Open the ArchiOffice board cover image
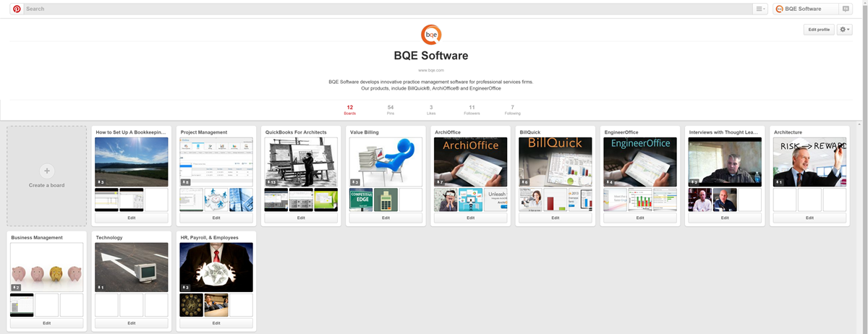 coord(470,162)
